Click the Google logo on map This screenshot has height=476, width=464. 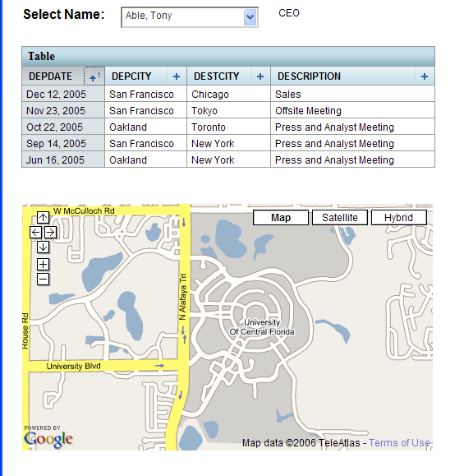pyautogui.click(x=48, y=439)
